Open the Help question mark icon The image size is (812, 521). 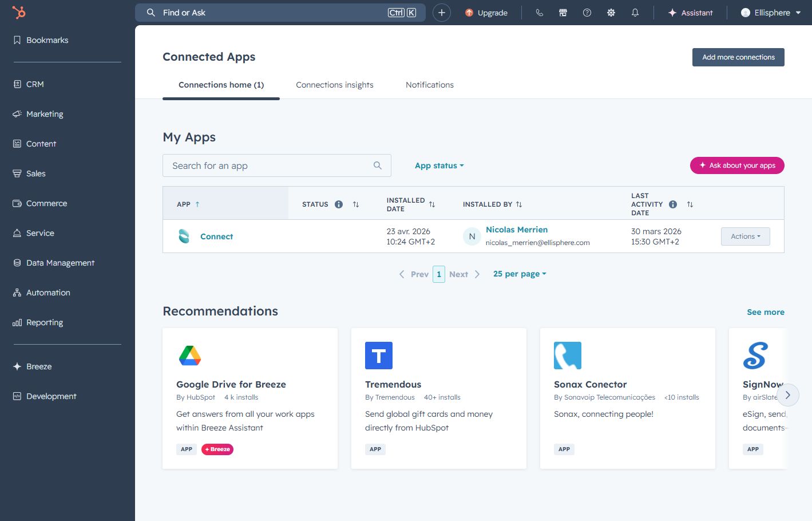(x=587, y=13)
